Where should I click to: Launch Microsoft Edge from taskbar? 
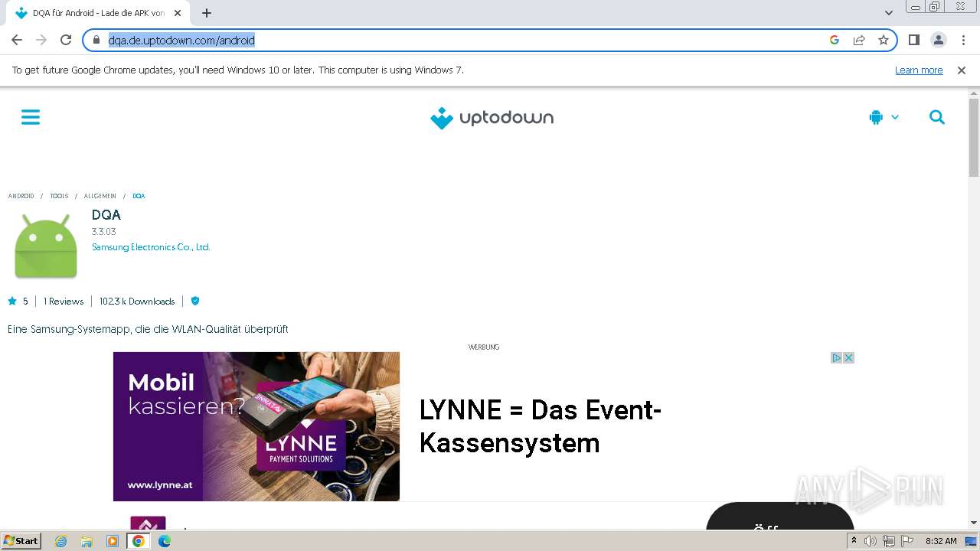tap(165, 541)
